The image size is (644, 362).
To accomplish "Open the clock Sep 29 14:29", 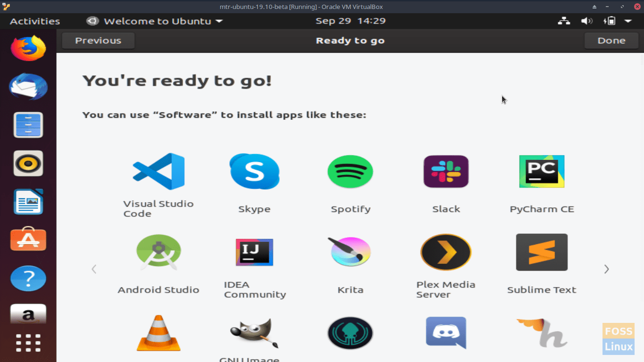I will tap(351, 21).
